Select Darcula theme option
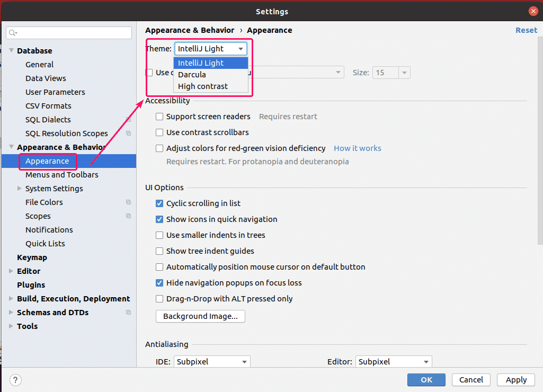Screen dimensions: 543x392 coord(211,75)
